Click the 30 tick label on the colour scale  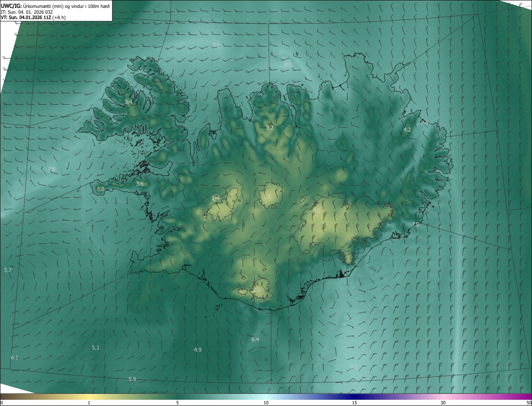coord(443,403)
